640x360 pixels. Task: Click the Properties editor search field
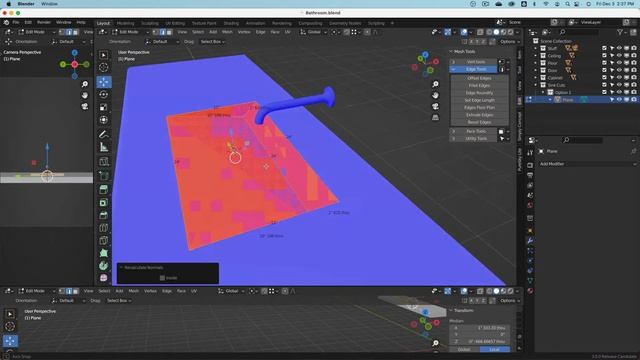pyautogui.click(x=583, y=140)
